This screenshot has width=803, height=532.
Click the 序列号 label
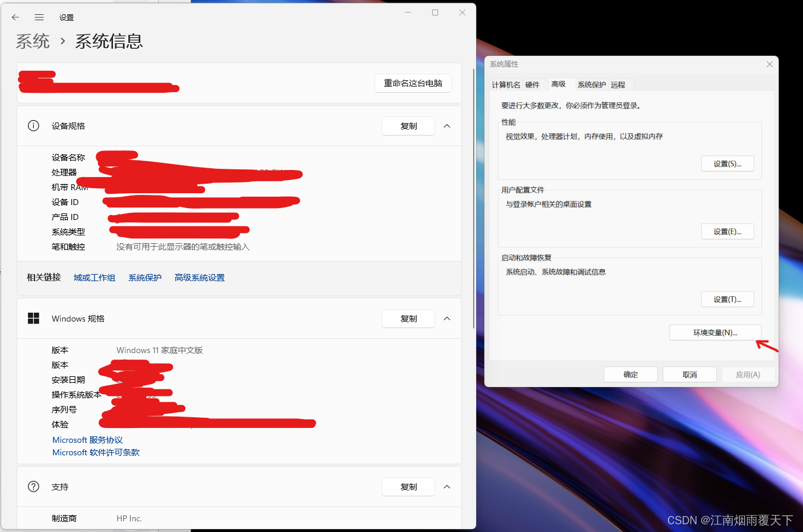pyautogui.click(x=64, y=410)
